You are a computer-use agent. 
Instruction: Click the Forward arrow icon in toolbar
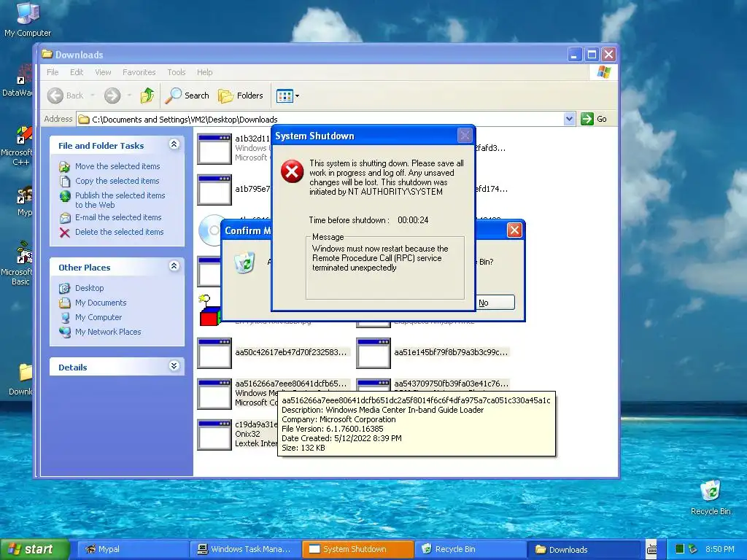(112, 96)
